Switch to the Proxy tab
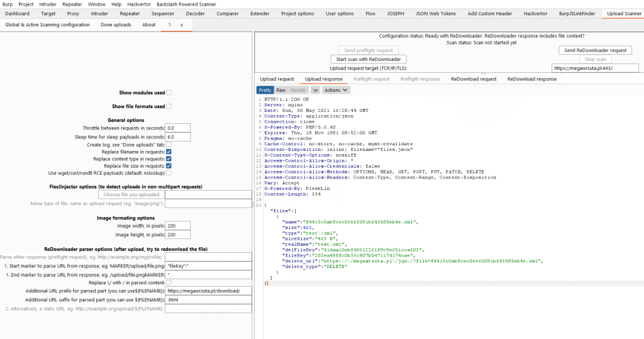The image size is (644, 339). click(73, 14)
